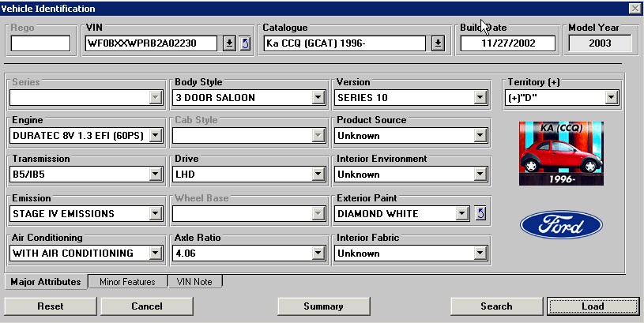Click the Build Date field
The height and width of the screenshot is (323, 644).
(x=508, y=43)
